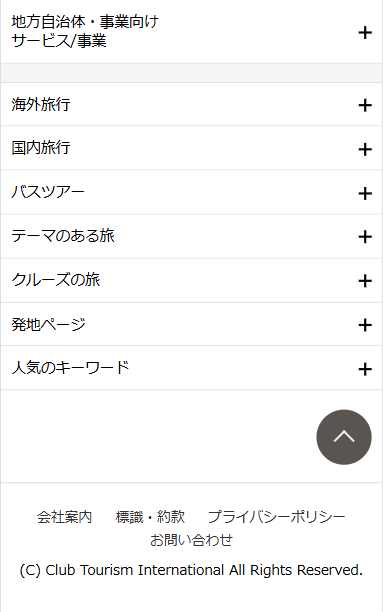Open 人気のキーワード section heading

click(x=70, y=368)
